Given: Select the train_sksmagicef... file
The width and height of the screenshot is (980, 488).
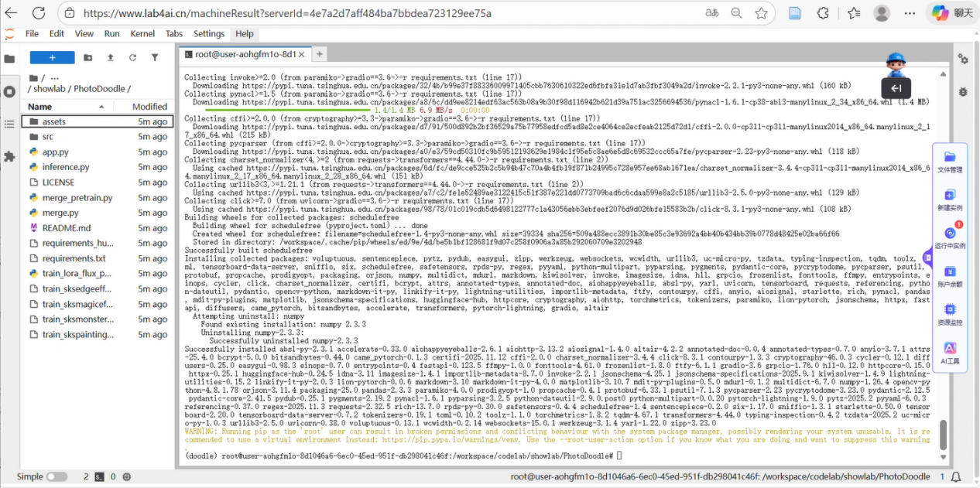Looking at the screenshot, I should click(98, 304).
